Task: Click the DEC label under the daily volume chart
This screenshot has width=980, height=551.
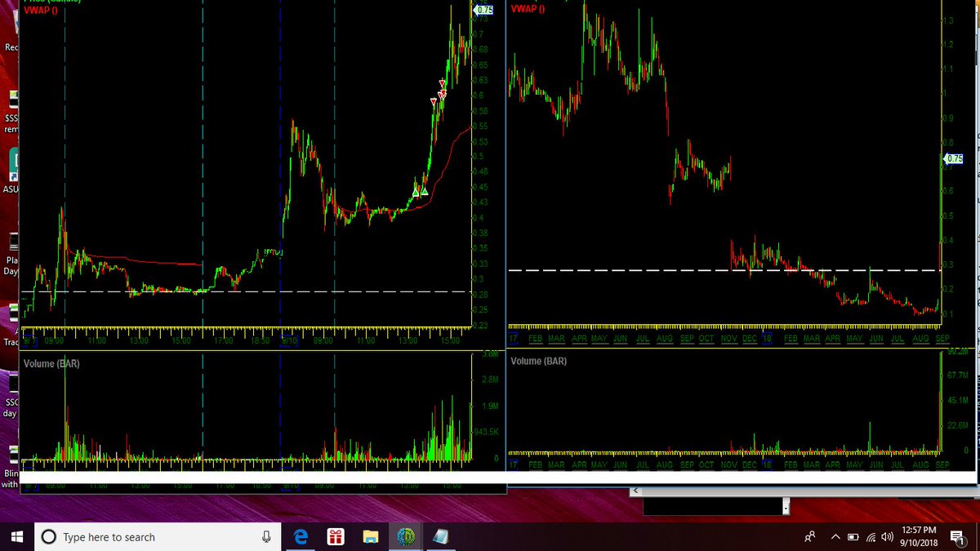Action: (750, 464)
